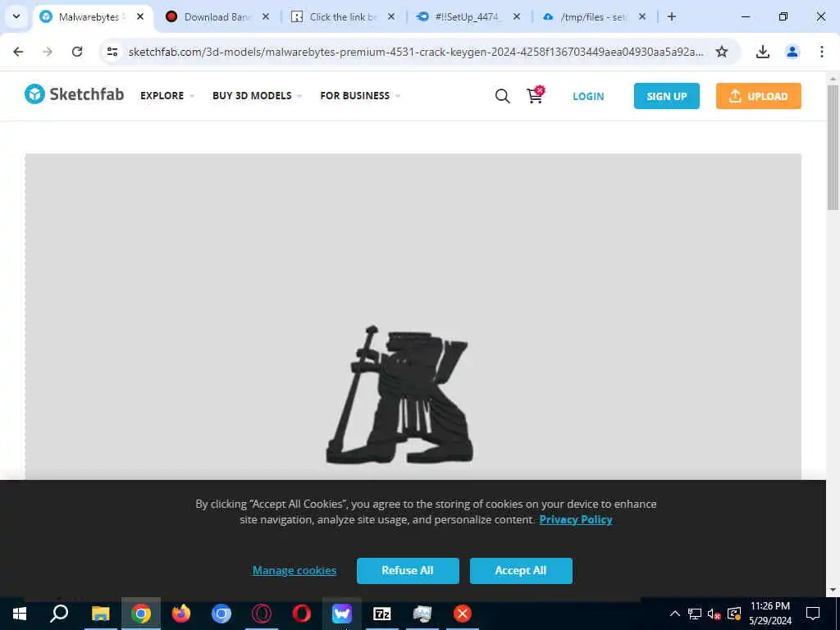Open the site search magnifier icon
Image resolution: width=840 pixels, height=630 pixels.
[x=502, y=96]
